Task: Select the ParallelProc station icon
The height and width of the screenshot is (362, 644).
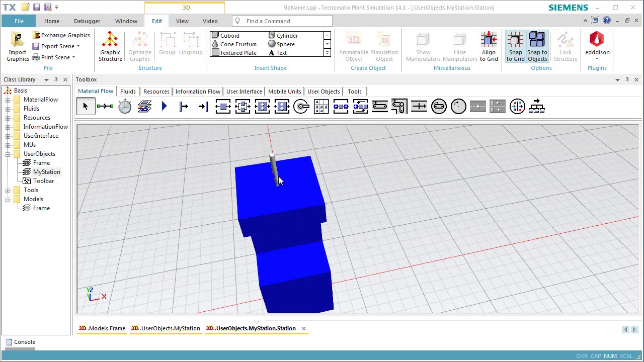Action: pos(243,106)
